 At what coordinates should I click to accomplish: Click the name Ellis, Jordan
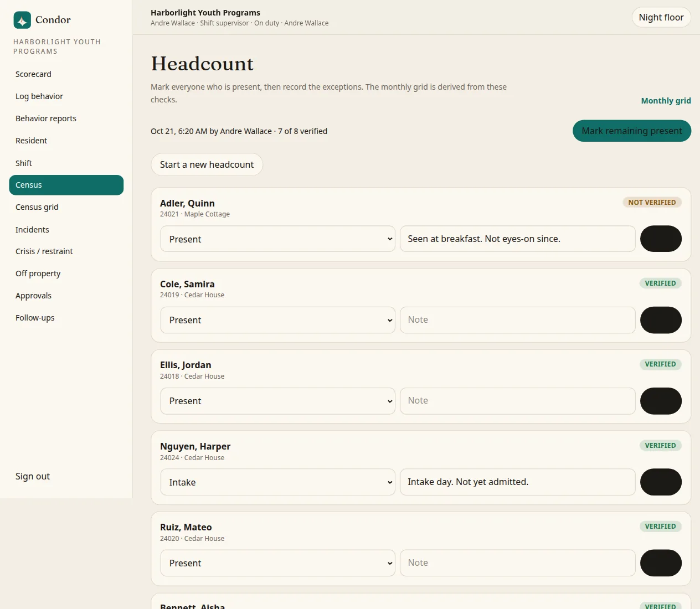pos(186,365)
